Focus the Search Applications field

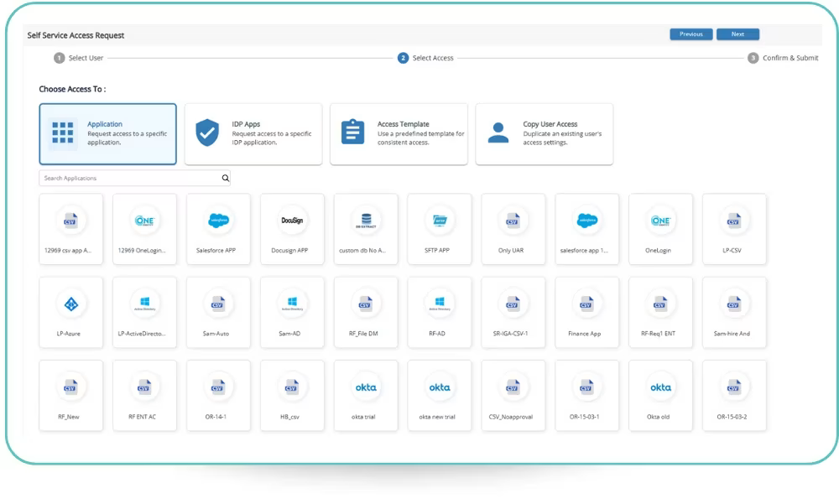[x=130, y=179]
